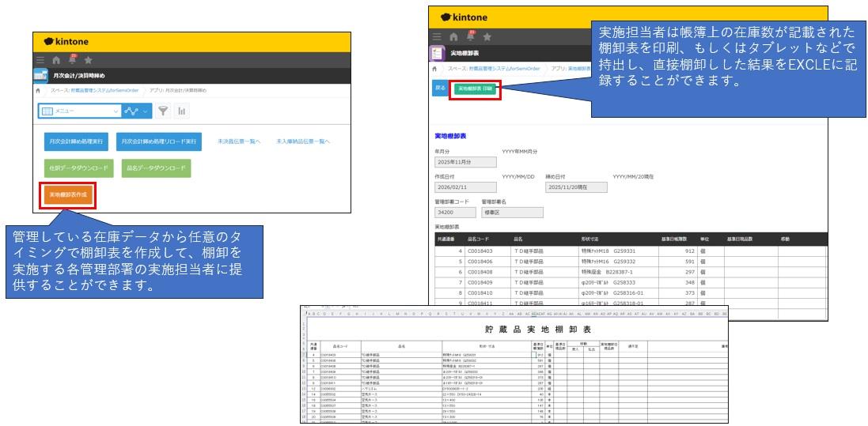Viewport: 868px width, 426px height.
Task: Open the hamburger menu in left kintone window
Action: click(40, 60)
